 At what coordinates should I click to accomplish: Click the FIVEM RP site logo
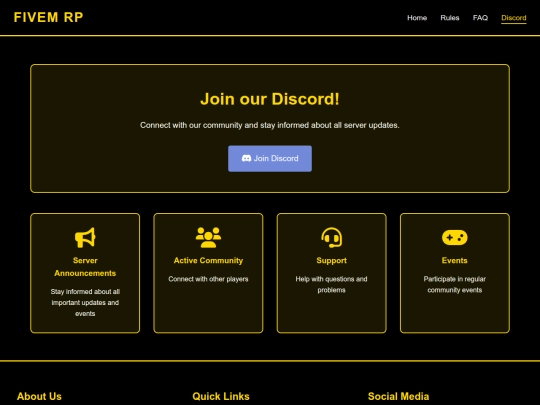click(48, 17)
